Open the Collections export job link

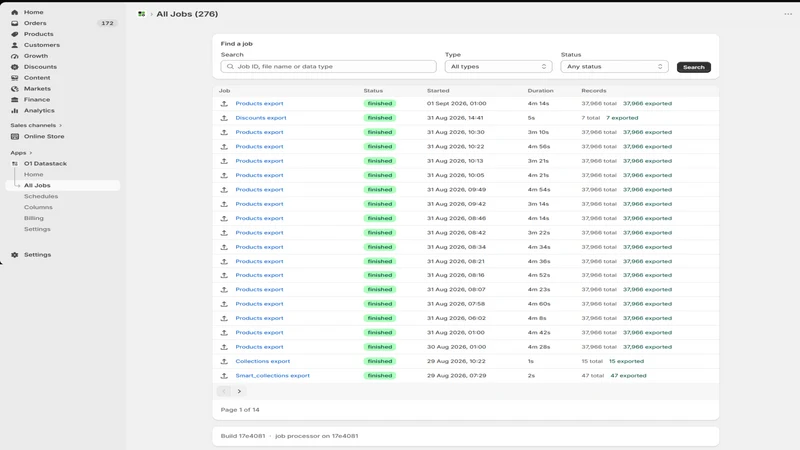(x=262, y=361)
